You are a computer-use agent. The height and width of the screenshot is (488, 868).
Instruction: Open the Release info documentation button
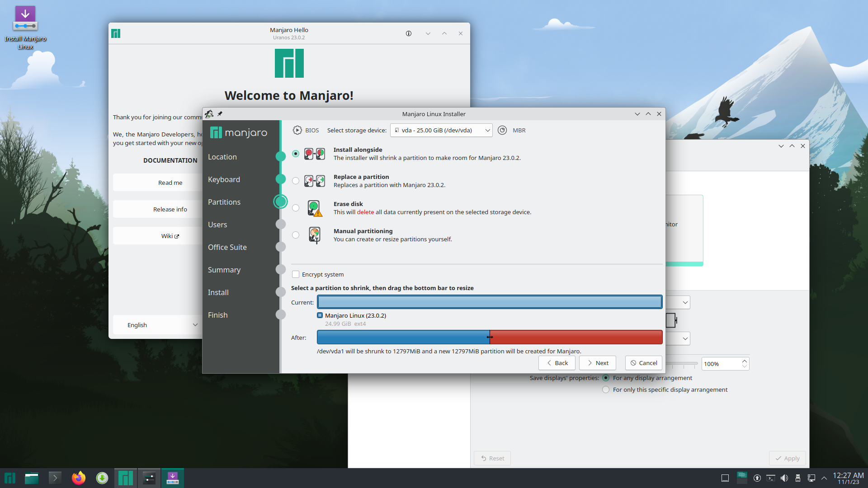point(170,209)
